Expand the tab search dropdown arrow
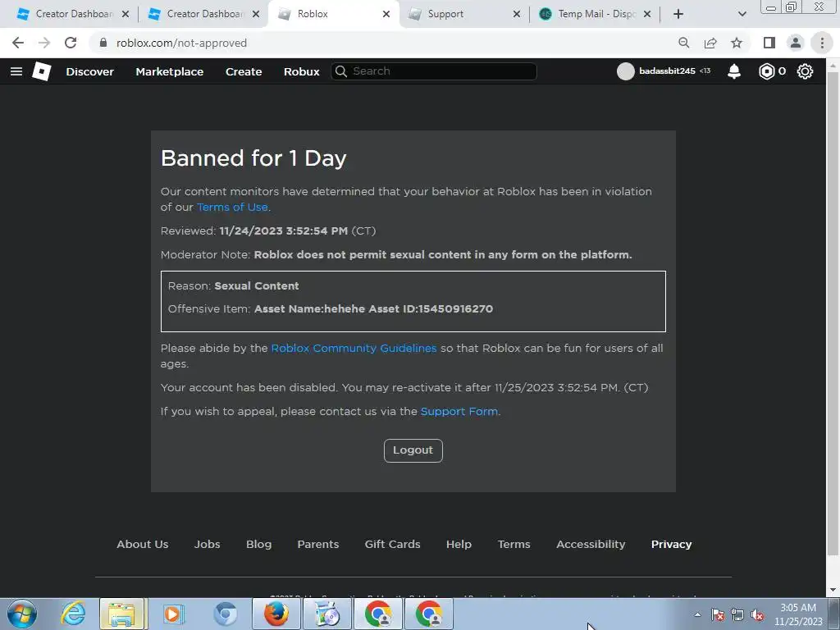Image resolution: width=840 pixels, height=630 pixels. tap(742, 14)
